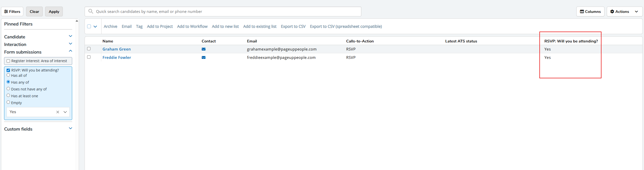This screenshot has height=170, width=644.
Task: Uncheck RSVP: Will you be attending filter
Action: (8, 70)
